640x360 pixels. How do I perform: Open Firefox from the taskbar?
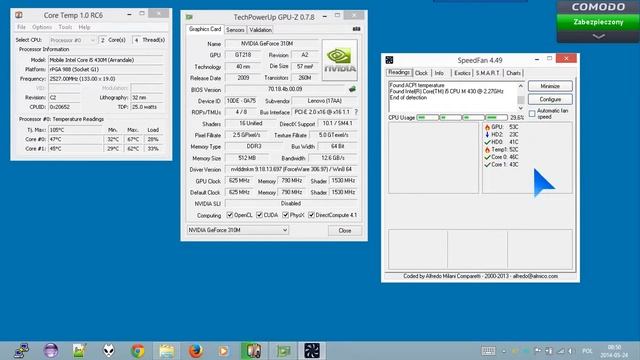tap(196, 351)
